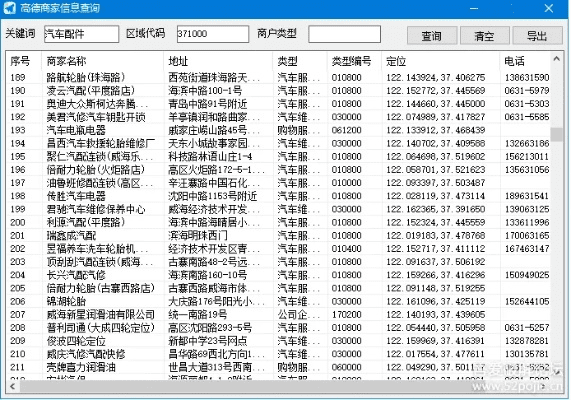Click the 清空 clear button
This screenshot has height=400, width=571.
[x=484, y=36]
